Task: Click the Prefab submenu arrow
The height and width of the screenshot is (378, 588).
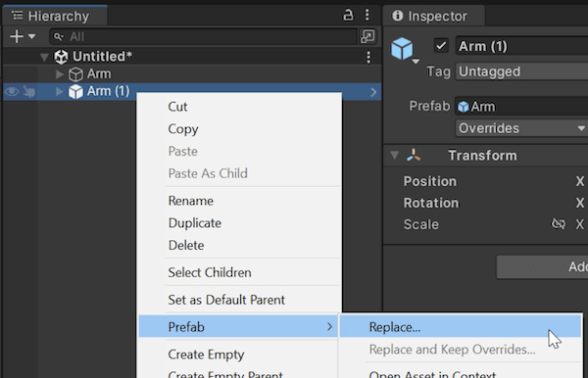Action: click(329, 327)
